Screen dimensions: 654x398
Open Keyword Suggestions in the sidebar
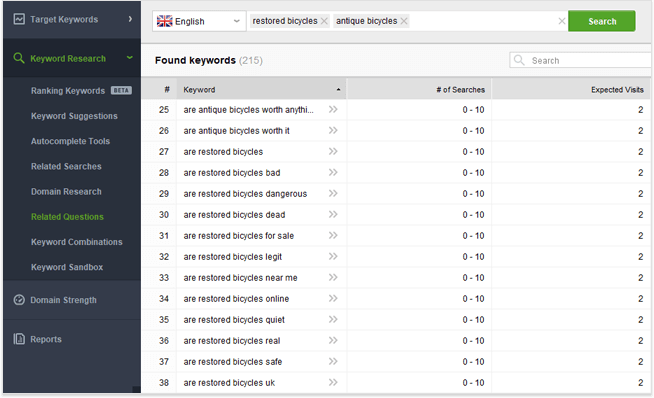(74, 116)
